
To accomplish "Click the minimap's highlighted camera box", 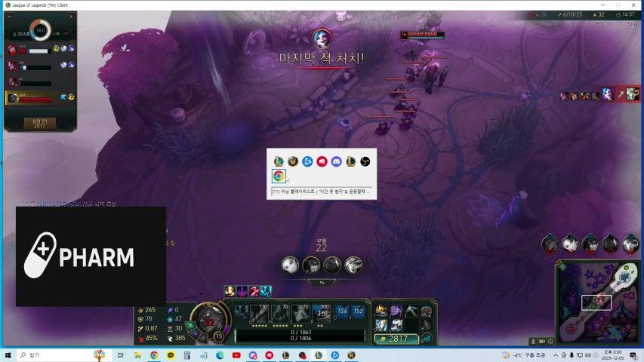I will [596, 303].
